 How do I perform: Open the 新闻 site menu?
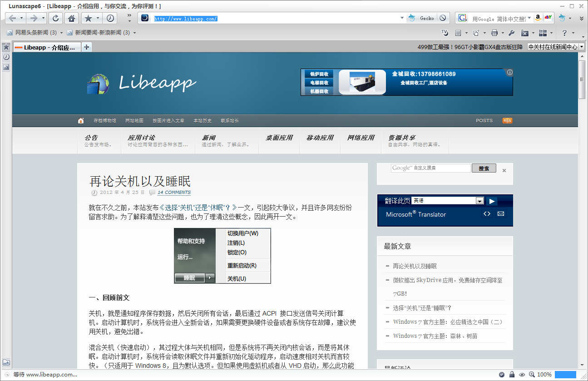(226, 140)
